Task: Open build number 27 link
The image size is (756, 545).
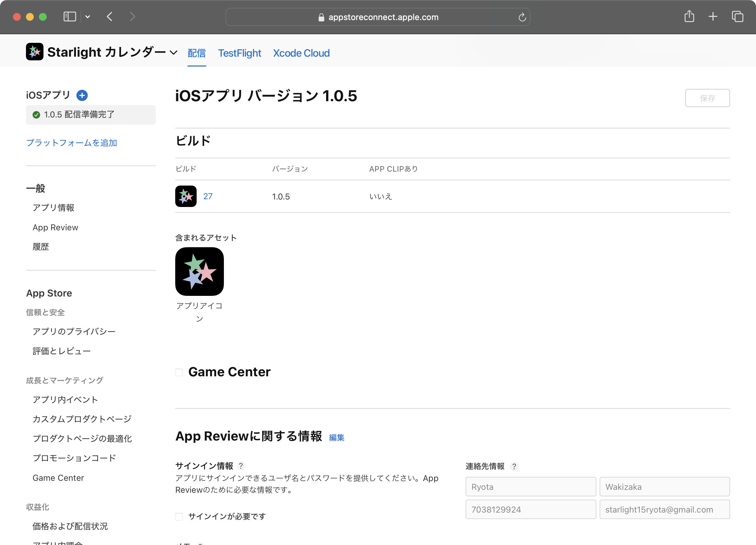Action: point(208,196)
